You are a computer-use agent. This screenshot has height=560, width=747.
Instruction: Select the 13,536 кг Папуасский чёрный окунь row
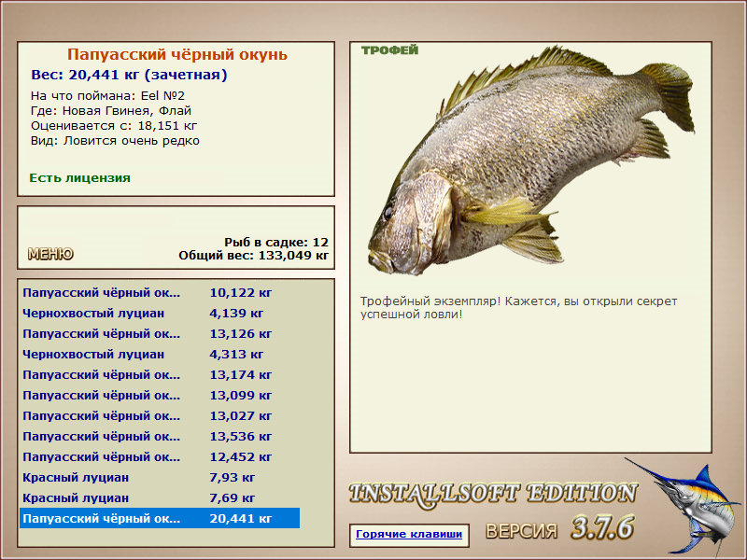coord(160,436)
